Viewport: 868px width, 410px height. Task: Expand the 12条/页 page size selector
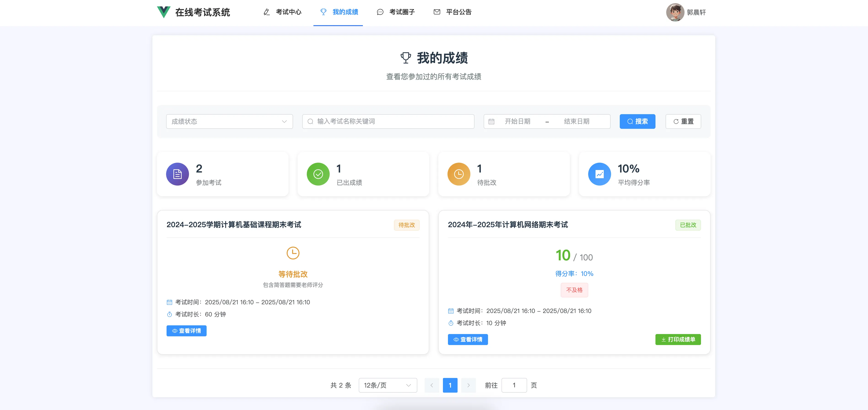click(x=388, y=386)
